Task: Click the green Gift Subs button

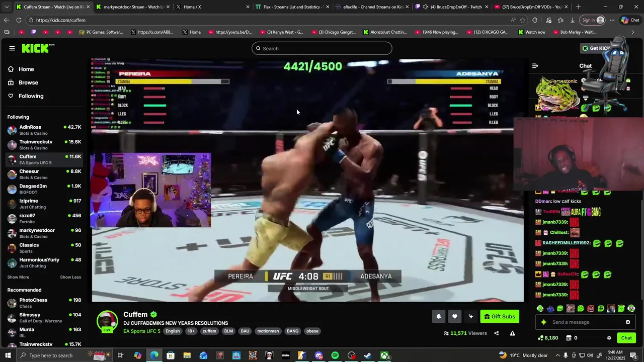Action: point(500,316)
